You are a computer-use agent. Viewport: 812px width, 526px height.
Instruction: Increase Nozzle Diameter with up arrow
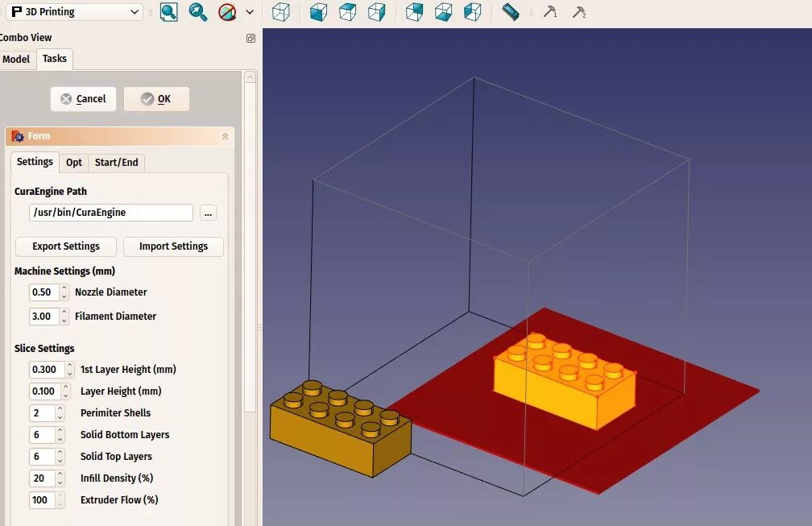coord(64,288)
